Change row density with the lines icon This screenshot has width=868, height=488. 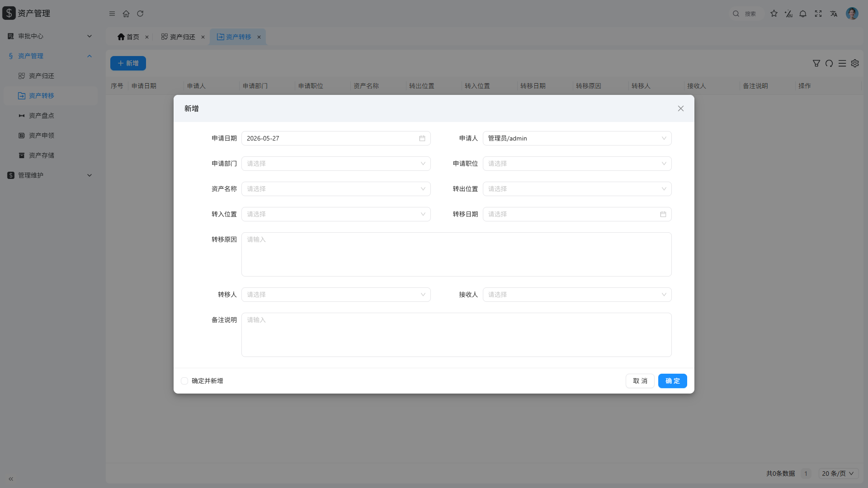[x=842, y=63]
